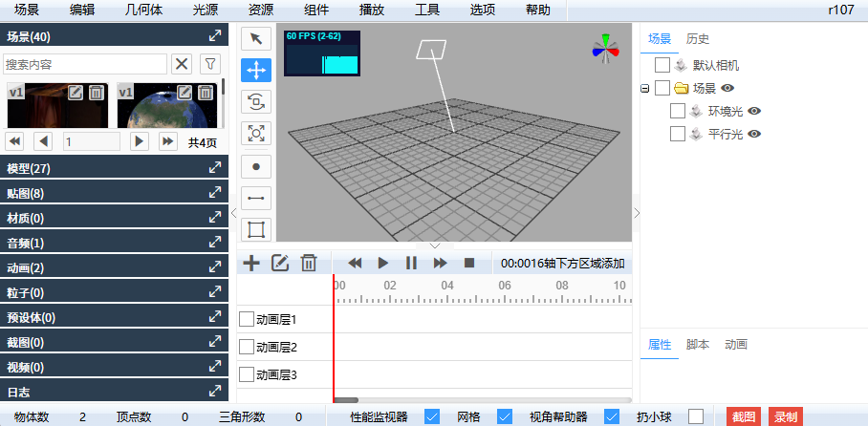Fast-forward the animation timeline
The image size is (868, 426).
[x=440, y=263]
